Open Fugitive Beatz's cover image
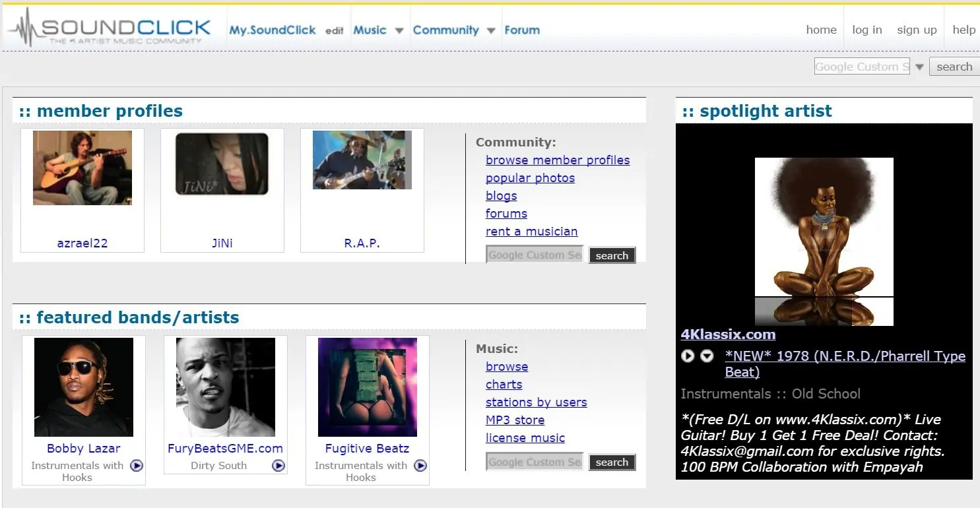The image size is (980, 508). pyautogui.click(x=368, y=387)
